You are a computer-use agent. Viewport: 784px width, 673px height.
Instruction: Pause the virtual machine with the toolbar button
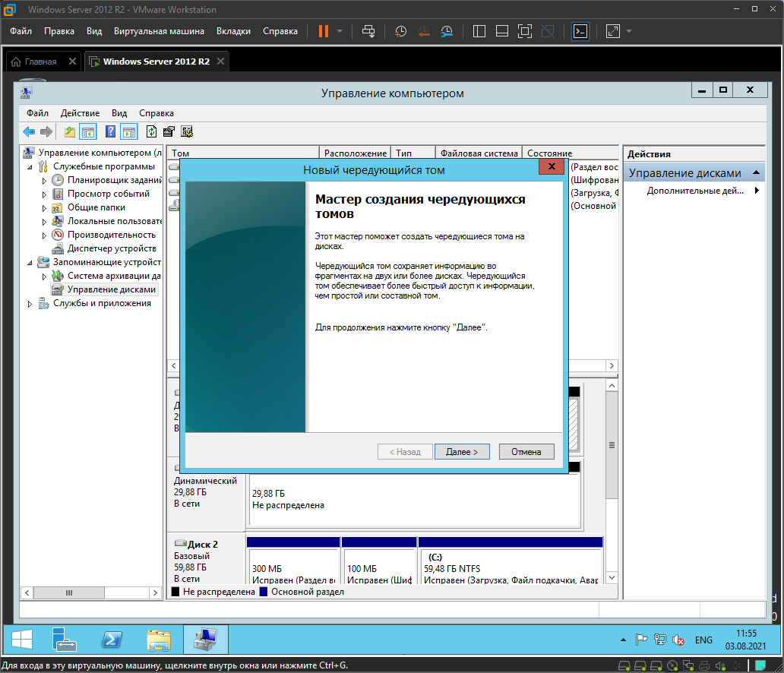click(x=324, y=31)
